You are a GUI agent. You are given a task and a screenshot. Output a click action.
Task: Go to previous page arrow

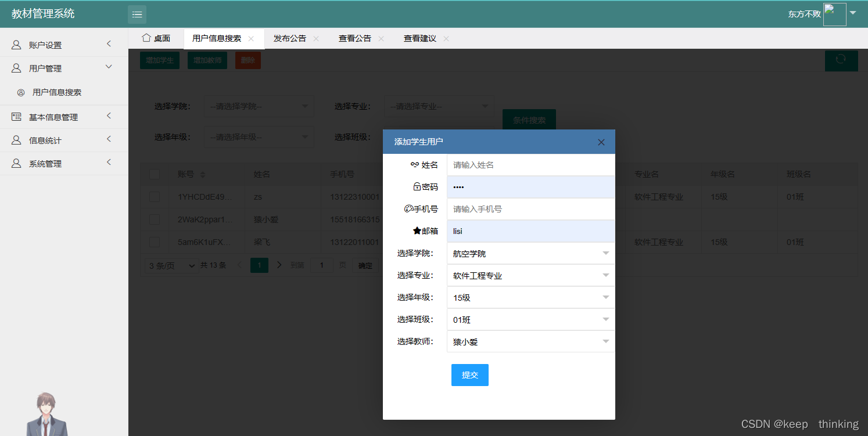coord(241,265)
